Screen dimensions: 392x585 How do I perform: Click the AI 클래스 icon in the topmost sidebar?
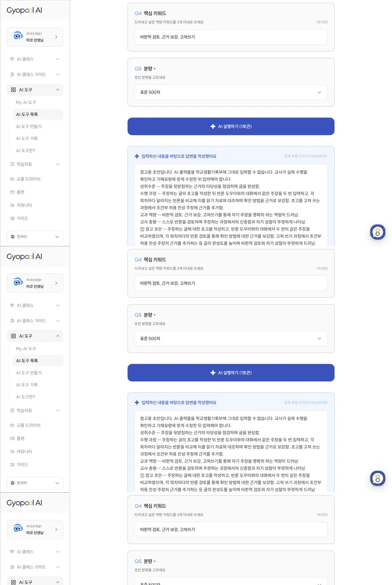[x=13, y=59]
